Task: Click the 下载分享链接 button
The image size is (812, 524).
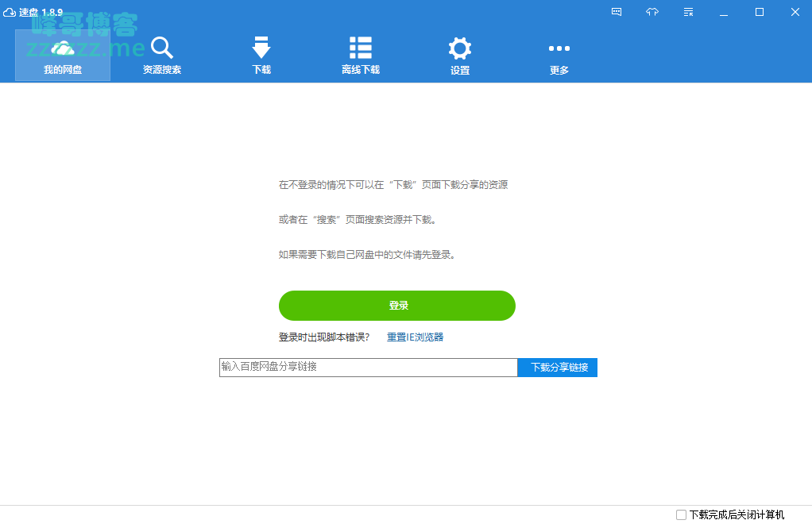Action: tap(559, 368)
